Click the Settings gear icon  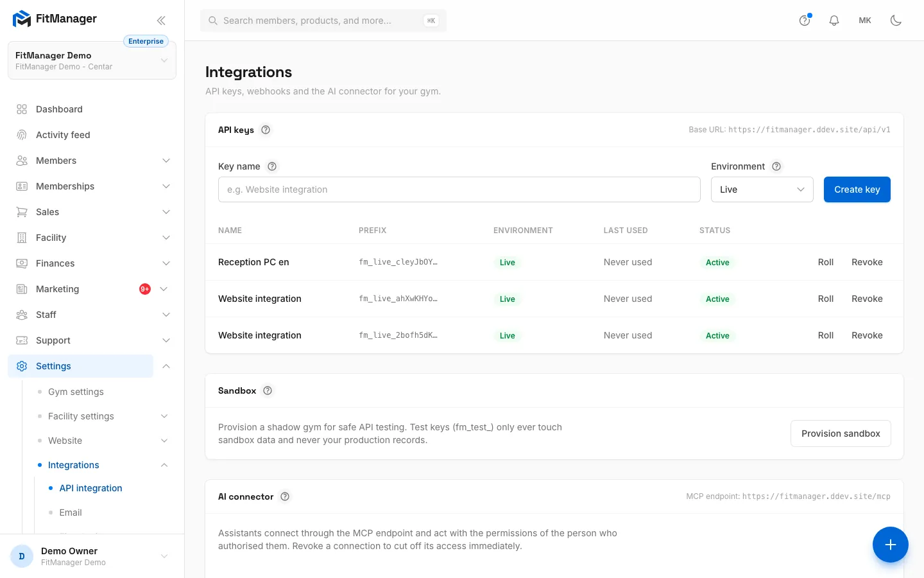point(22,366)
